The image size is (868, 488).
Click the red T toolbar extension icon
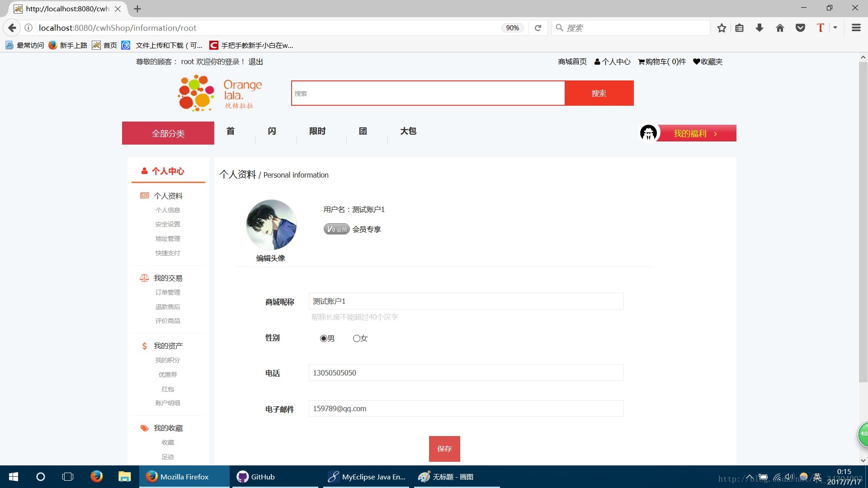point(820,28)
